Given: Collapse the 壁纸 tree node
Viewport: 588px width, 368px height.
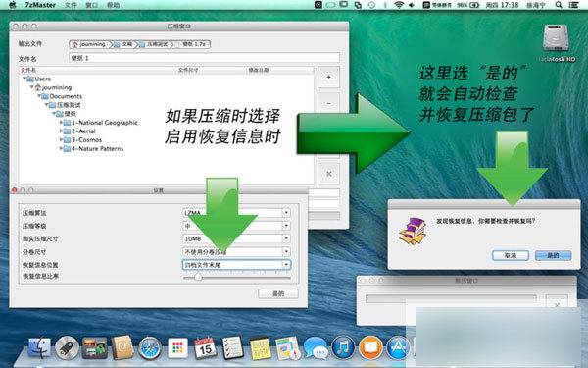Looking at the screenshot, I should point(54,114).
